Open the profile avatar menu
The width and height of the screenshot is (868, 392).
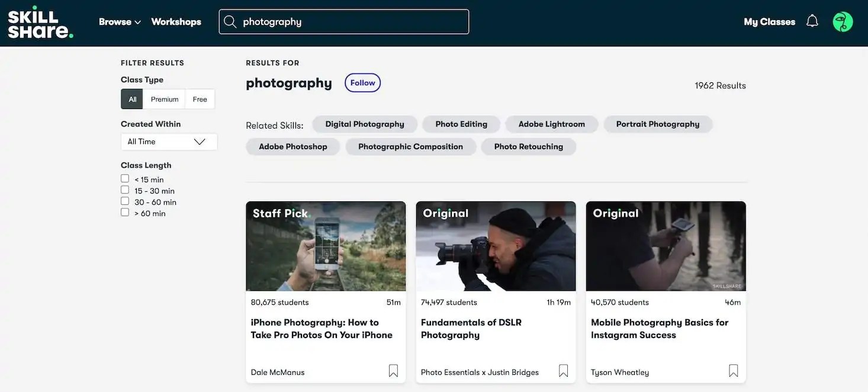coord(842,21)
